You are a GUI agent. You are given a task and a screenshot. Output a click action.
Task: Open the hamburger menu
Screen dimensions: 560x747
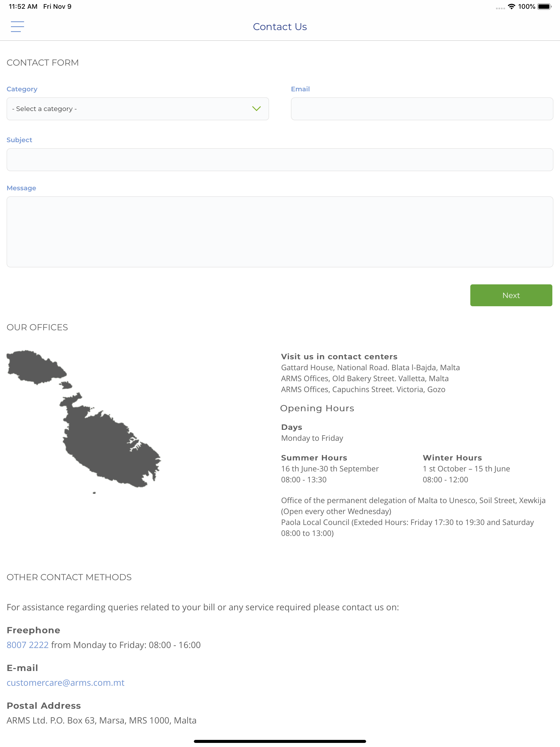tap(17, 26)
